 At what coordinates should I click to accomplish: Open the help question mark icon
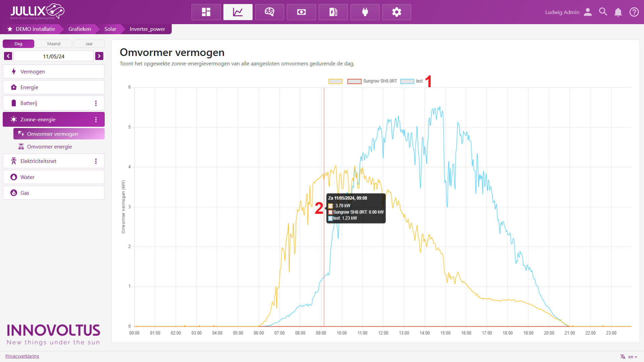pyautogui.click(x=634, y=12)
